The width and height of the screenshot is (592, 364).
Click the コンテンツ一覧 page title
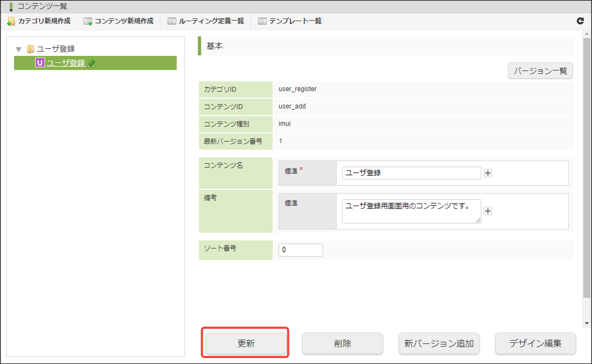point(42,7)
